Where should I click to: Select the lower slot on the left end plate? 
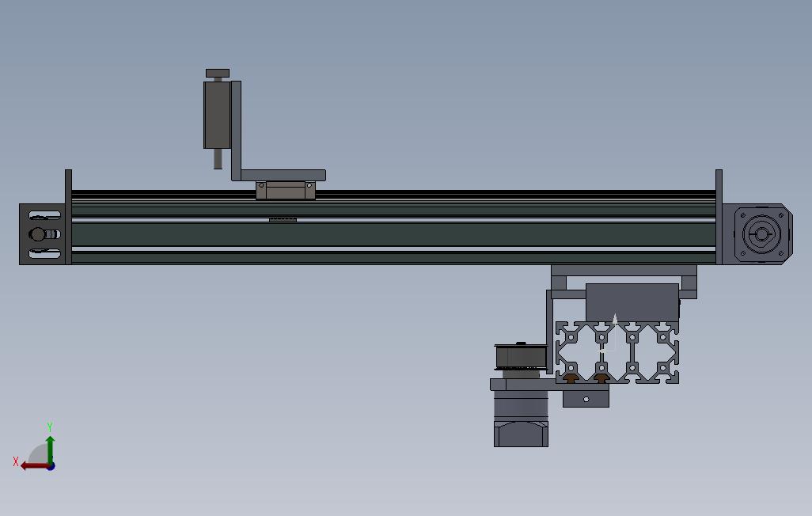(44, 253)
